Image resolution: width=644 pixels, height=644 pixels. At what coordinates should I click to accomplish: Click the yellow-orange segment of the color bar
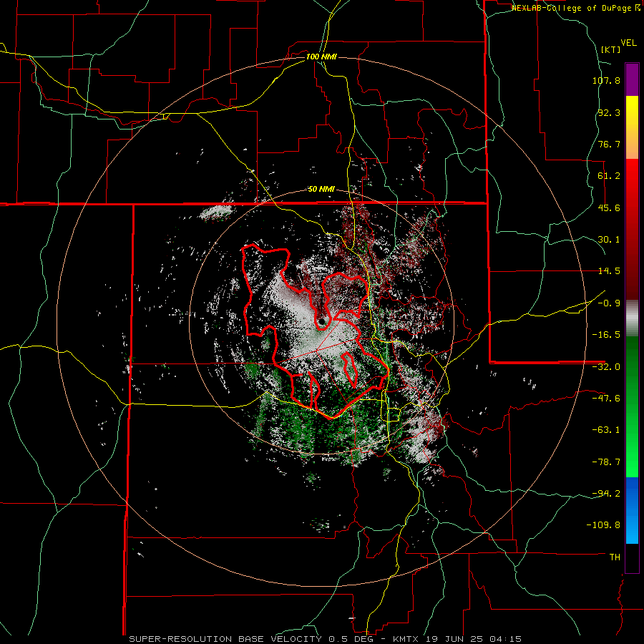point(632,127)
